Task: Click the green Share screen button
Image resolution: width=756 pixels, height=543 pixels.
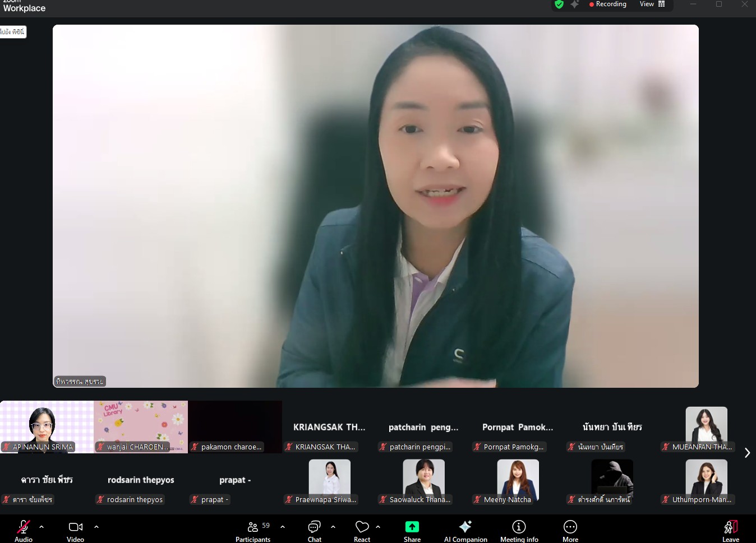Action: coord(412,530)
